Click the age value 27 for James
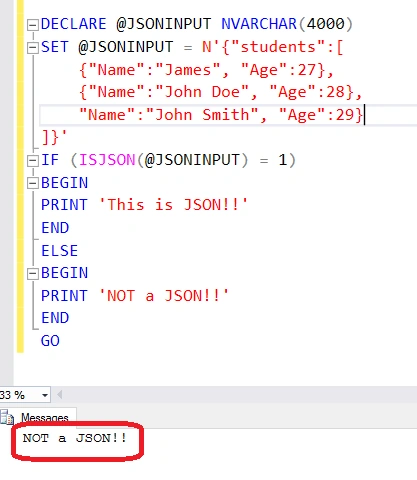Image resolution: width=417 pixels, height=480 pixels. pyautogui.click(x=307, y=70)
